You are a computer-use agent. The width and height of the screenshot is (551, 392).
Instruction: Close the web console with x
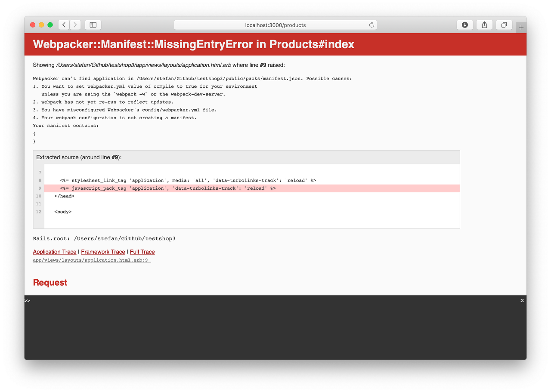point(522,300)
